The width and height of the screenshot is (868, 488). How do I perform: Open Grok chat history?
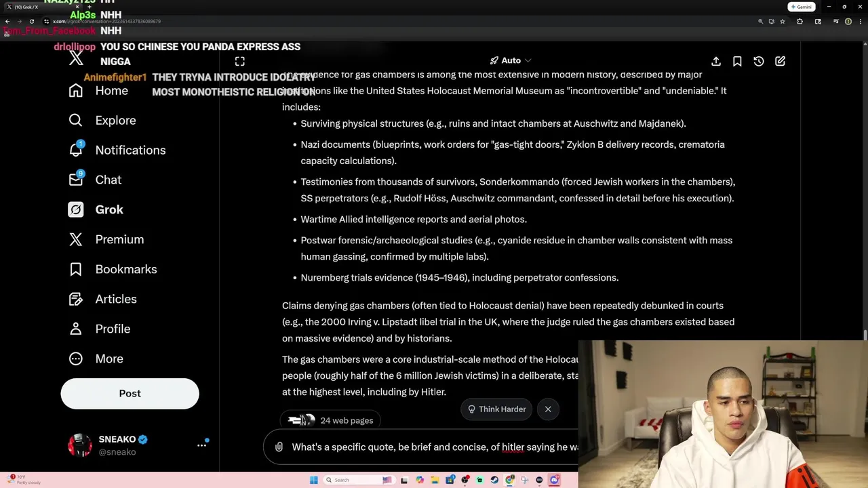[x=759, y=61]
